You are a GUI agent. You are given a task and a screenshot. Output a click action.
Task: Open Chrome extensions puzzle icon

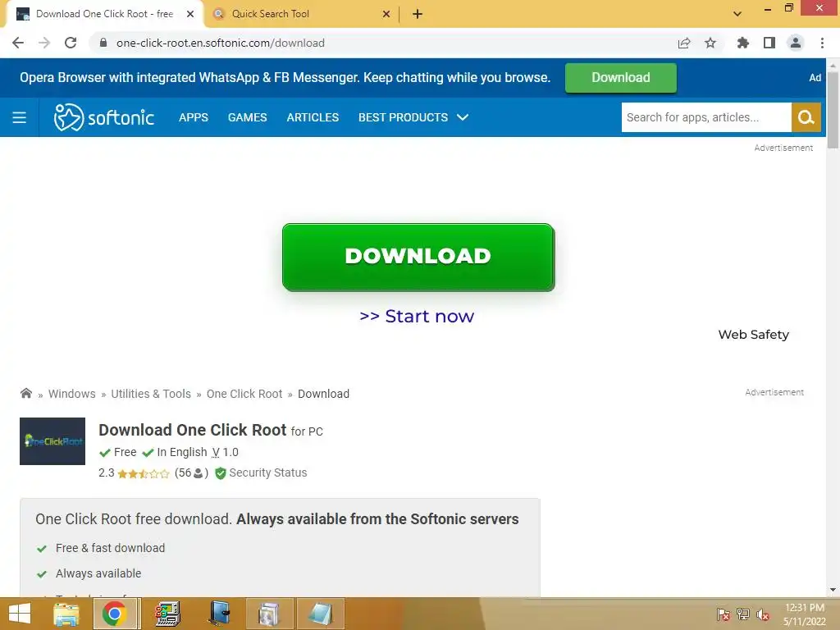[742, 43]
